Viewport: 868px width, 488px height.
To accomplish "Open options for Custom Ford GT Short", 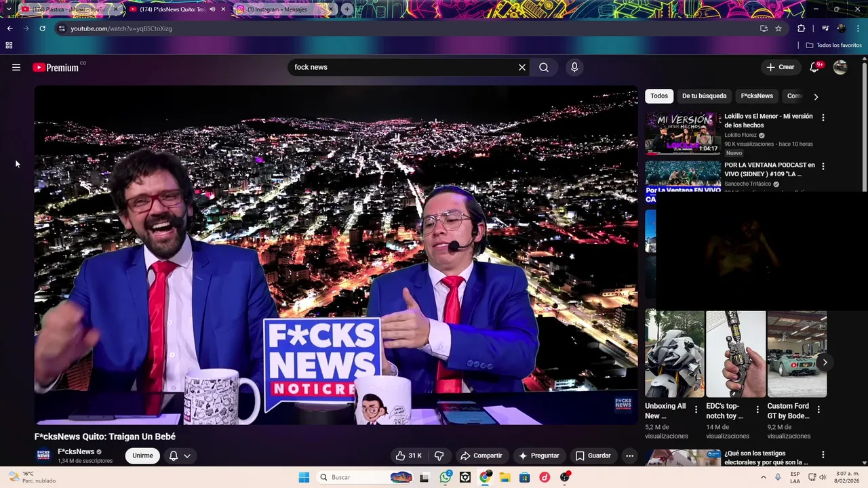I will (818, 409).
